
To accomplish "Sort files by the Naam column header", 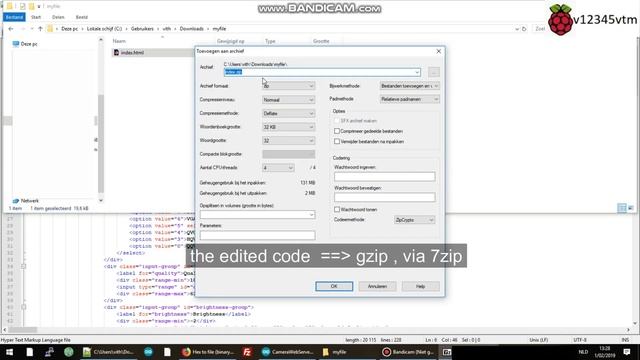I will [119, 41].
